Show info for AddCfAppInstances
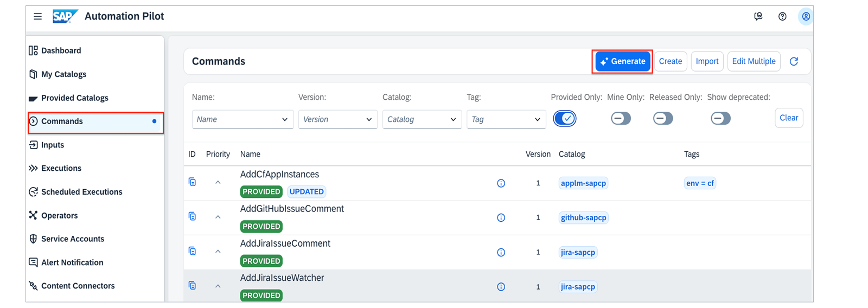Image resolution: width=868 pixels, height=308 pixels. point(501,183)
